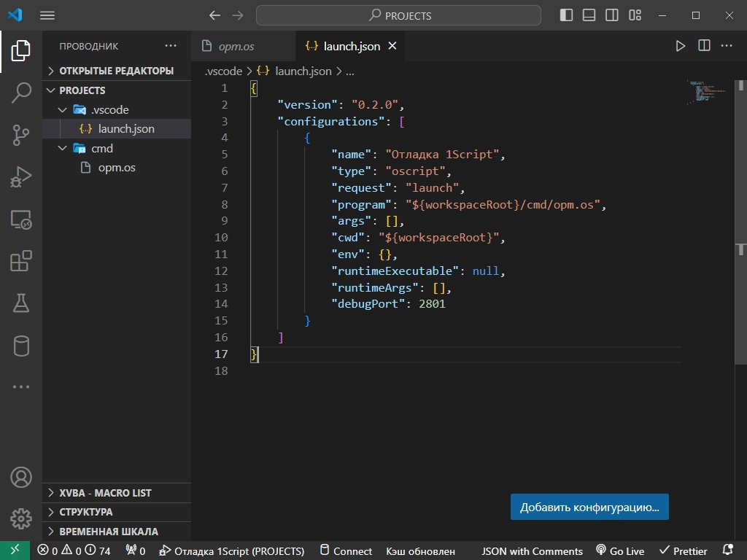This screenshot has height=560, width=747.
Task: Expand the Open Editors section
Action: [x=117, y=71]
